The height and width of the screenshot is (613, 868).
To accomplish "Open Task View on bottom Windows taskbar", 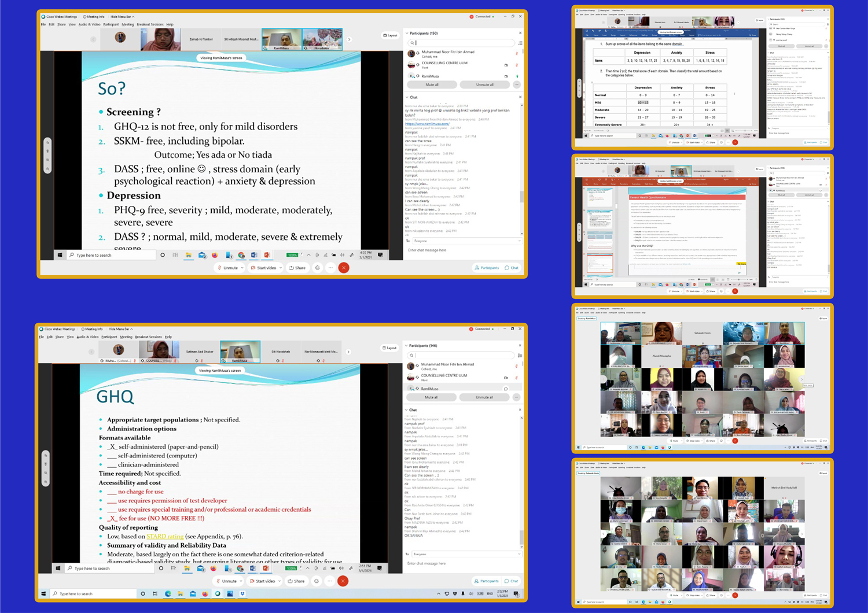I will [x=155, y=593].
